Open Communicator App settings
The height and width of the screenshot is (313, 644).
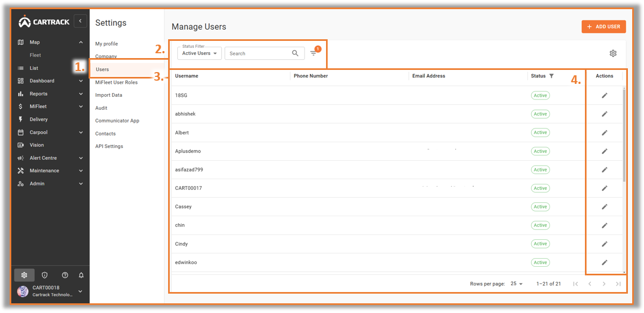tap(117, 120)
